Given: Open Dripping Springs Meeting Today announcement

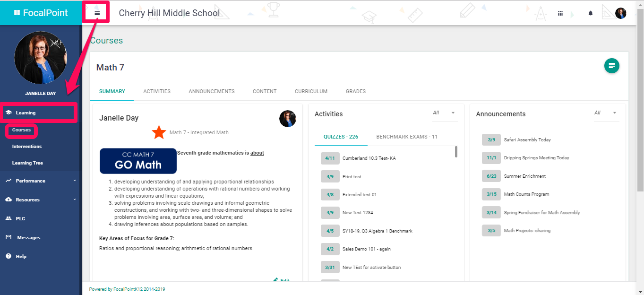Looking at the screenshot, I should coord(537,158).
